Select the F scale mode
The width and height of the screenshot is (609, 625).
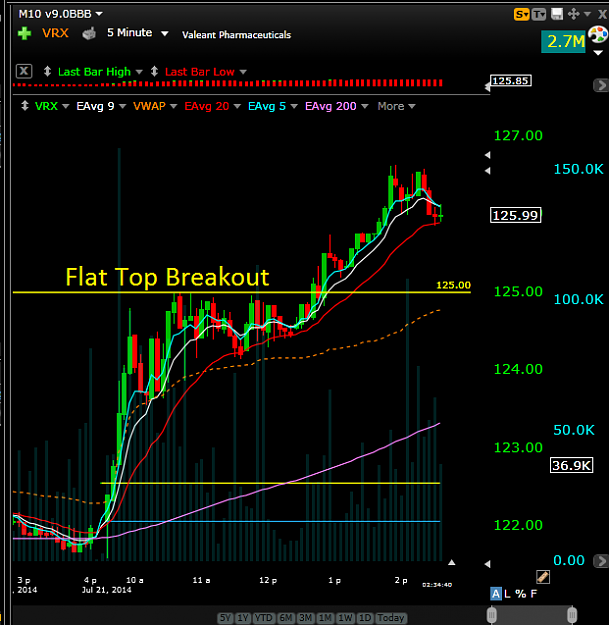pos(533,594)
